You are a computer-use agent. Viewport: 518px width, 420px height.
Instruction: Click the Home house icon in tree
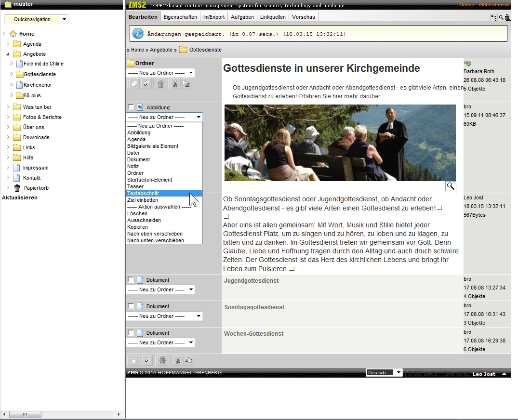pos(13,33)
